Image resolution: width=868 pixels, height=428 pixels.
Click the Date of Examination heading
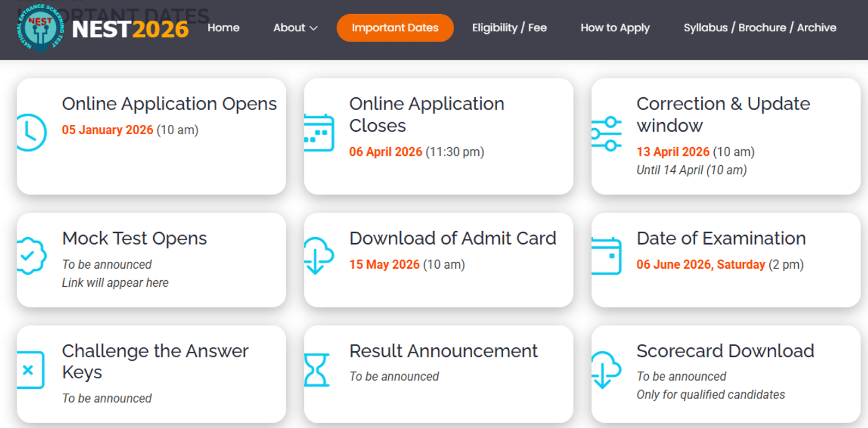click(721, 238)
